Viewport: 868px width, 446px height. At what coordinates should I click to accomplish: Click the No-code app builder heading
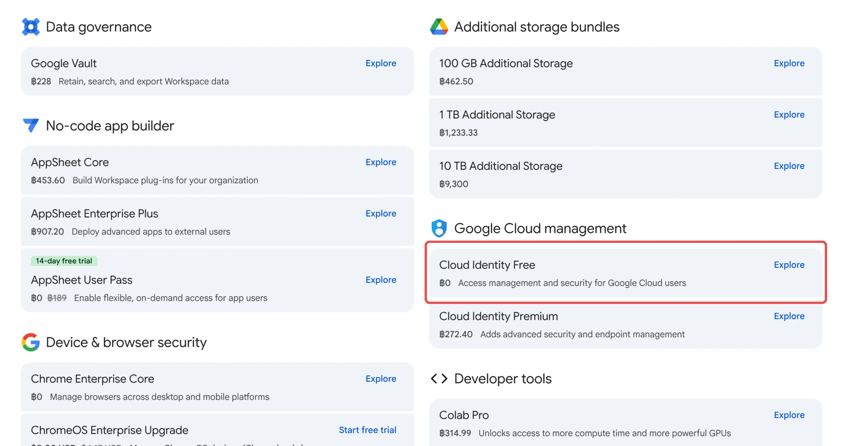[x=110, y=126]
